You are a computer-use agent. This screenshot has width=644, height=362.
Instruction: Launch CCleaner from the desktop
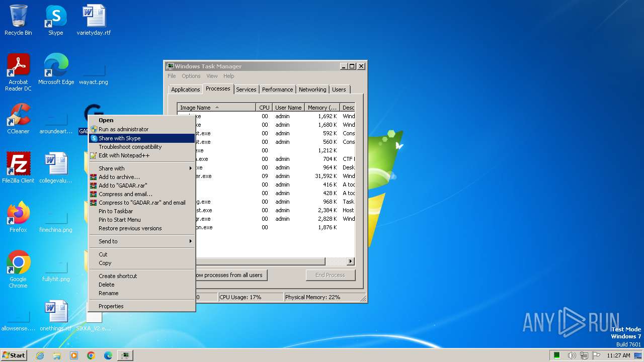point(18,119)
